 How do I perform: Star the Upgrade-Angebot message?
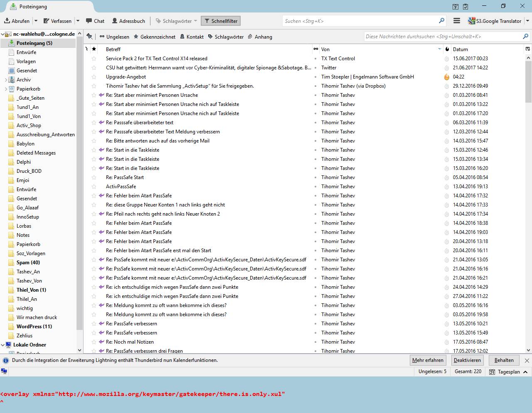94,77
